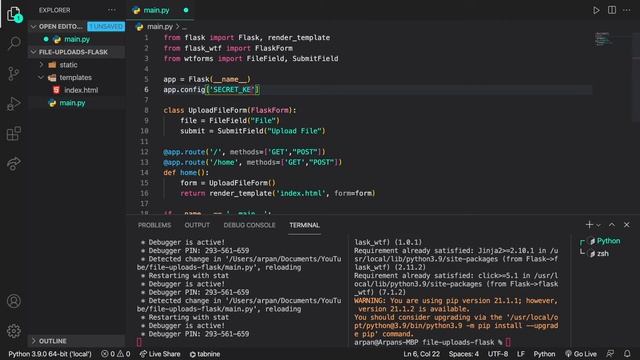Open main.py in the file tree
The width and height of the screenshot is (640, 360).
tap(72, 103)
